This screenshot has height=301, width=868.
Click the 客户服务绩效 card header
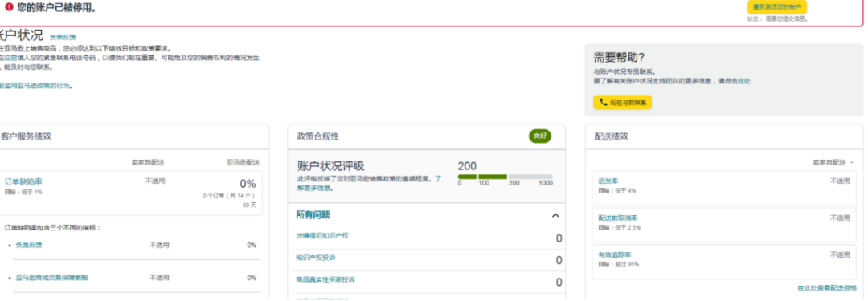pos(134,136)
